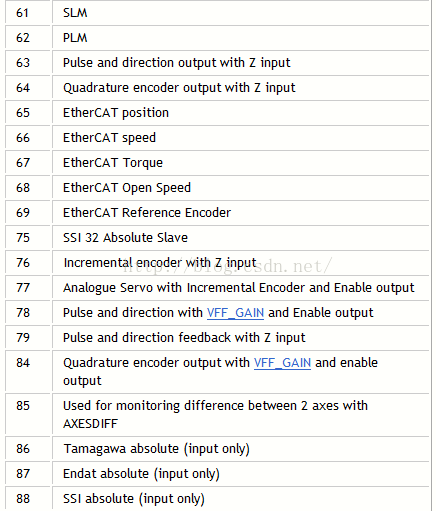Click the EtherCAT position row
Image resolution: width=436 pixels, height=511 pixels.
[217, 113]
